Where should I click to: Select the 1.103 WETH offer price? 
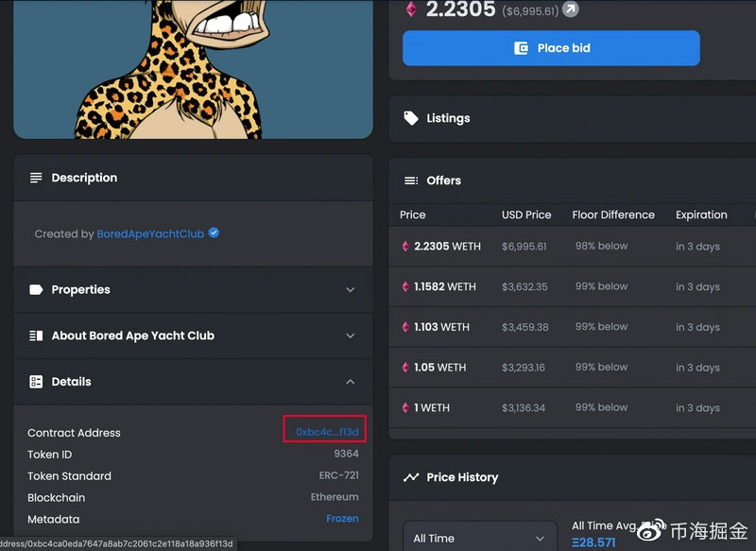(441, 327)
